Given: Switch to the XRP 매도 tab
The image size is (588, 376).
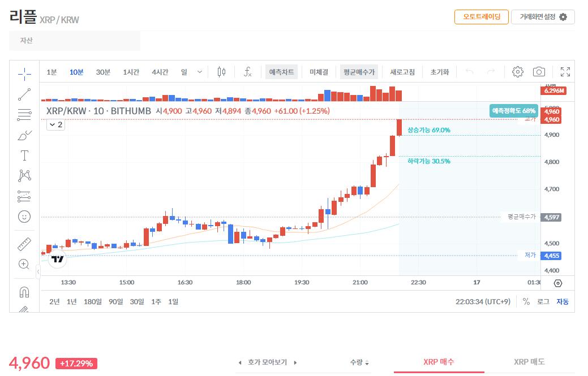Looking at the screenshot, I should [529, 362].
